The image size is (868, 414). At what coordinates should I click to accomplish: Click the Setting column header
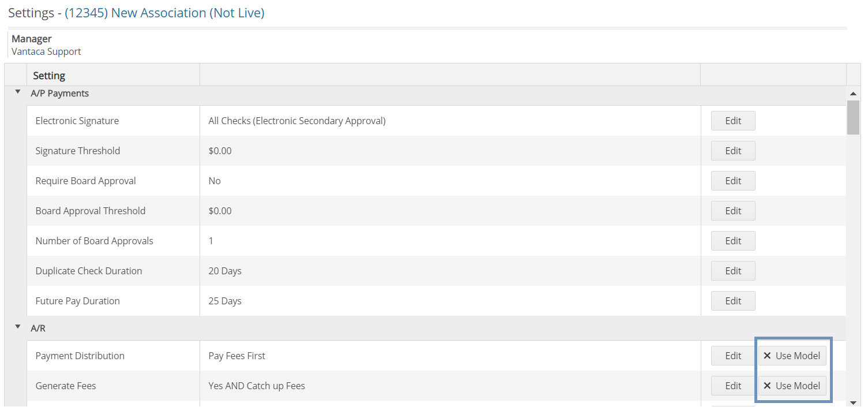[49, 76]
